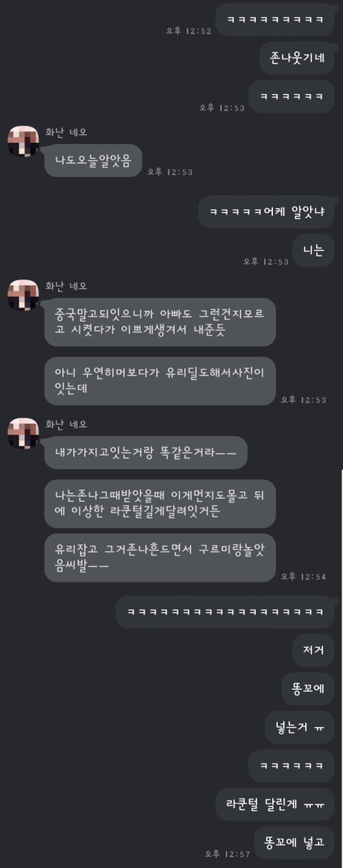343x868 pixels.
Task: Open the first 화난 네오 profile avatar
Action: (x=23, y=141)
